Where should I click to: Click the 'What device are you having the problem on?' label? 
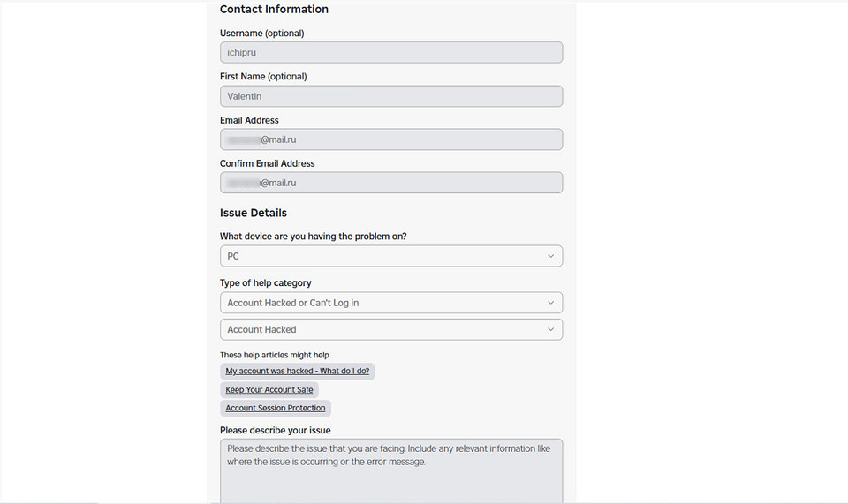pyautogui.click(x=313, y=237)
